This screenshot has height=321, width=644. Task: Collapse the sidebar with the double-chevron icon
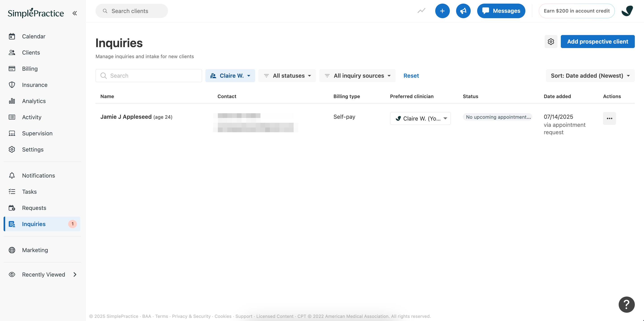74,13
